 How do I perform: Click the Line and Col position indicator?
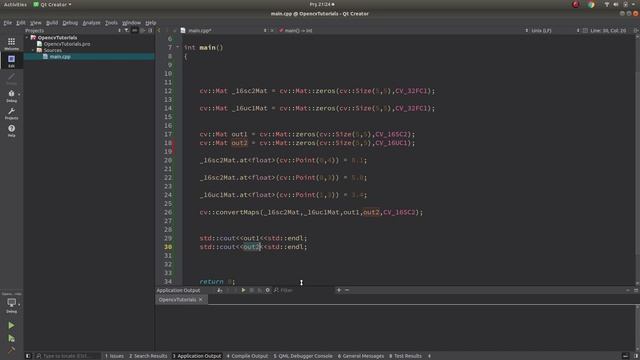pos(608,31)
